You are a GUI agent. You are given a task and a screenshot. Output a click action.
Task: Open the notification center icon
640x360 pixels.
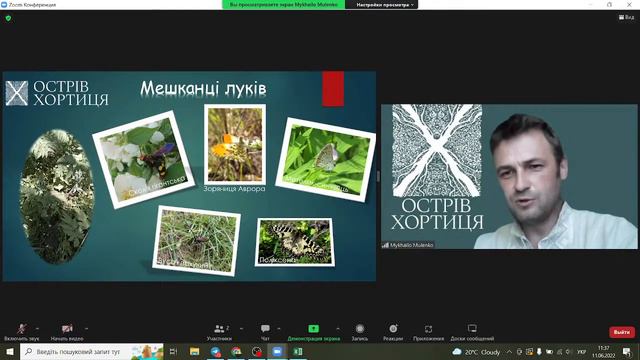point(627,352)
